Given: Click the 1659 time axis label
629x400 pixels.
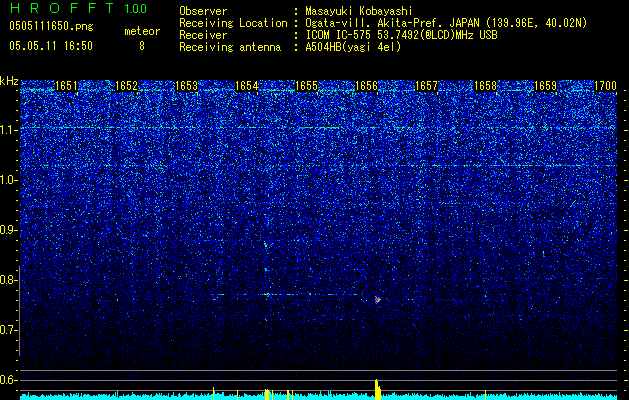Looking at the screenshot, I should tap(546, 86).
